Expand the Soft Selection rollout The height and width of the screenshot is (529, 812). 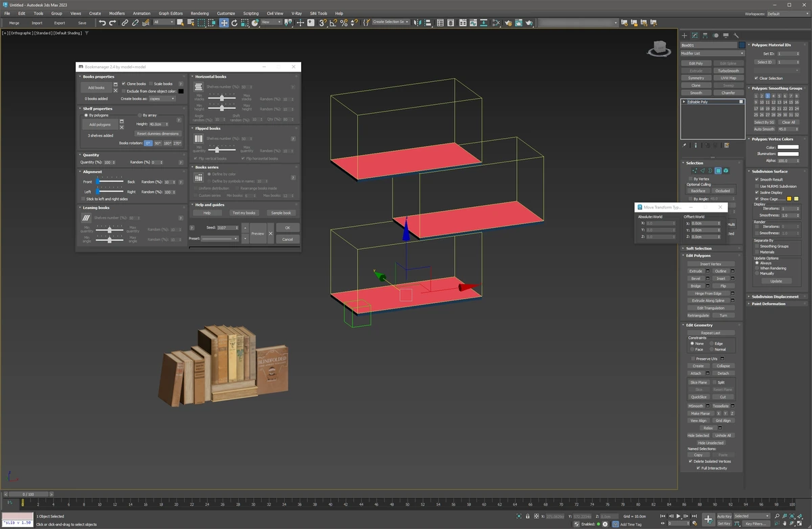(x=698, y=248)
